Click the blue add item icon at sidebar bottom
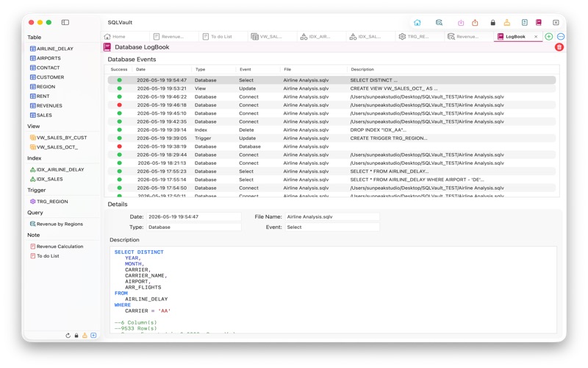The width and height of the screenshot is (588, 368). (93, 336)
